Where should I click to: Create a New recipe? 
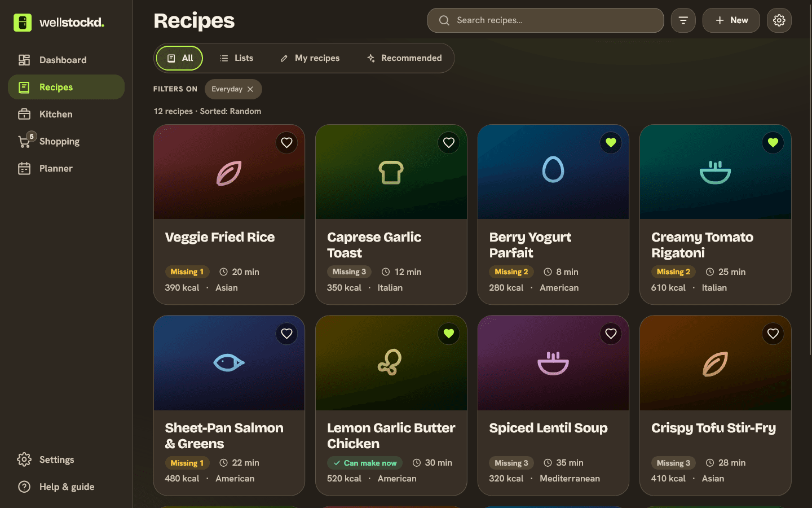coord(731,20)
